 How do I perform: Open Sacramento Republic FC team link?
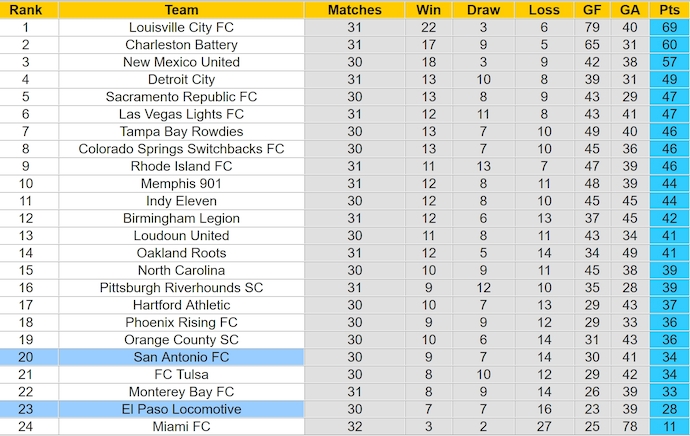coord(181,97)
